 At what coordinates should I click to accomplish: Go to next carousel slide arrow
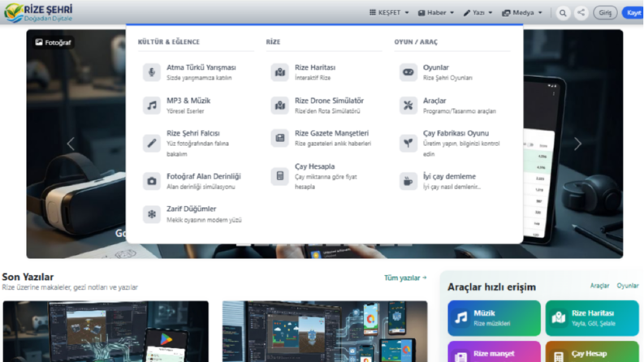[578, 144]
